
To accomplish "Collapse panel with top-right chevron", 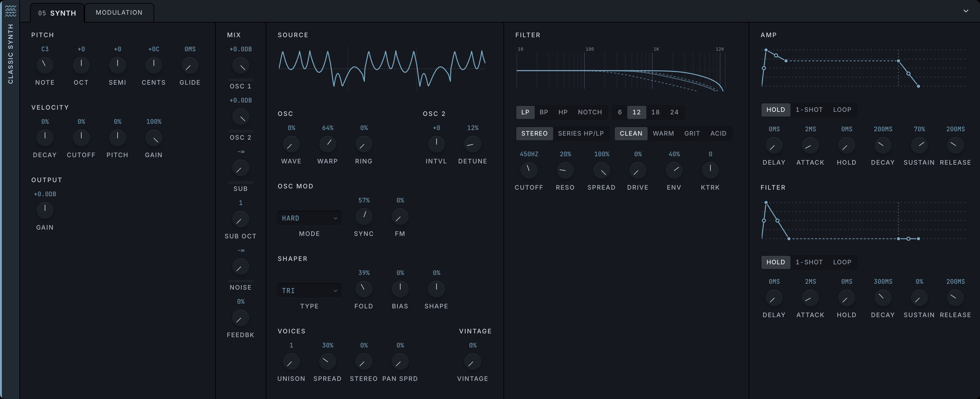I will [966, 11].
